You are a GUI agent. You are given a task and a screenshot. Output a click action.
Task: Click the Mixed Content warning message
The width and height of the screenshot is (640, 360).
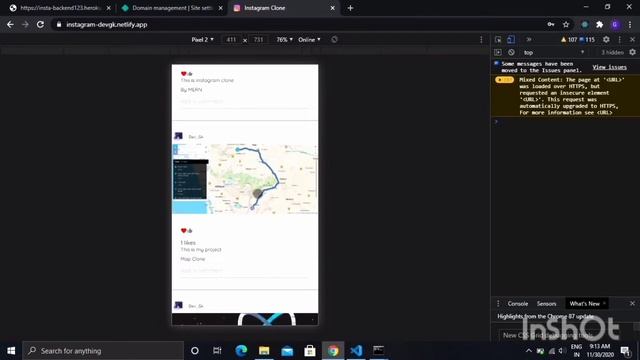(x=565, y=96)
